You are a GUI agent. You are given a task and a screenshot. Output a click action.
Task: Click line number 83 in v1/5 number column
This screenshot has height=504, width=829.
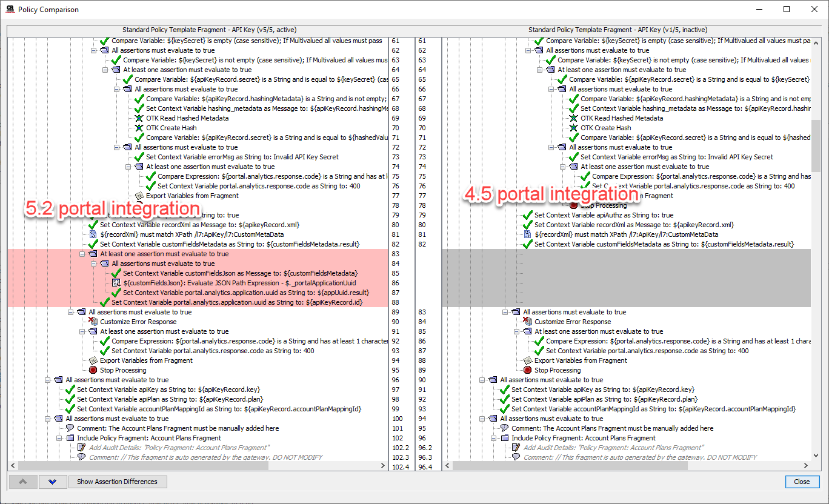pyautogui.click(x=422, y=312)
